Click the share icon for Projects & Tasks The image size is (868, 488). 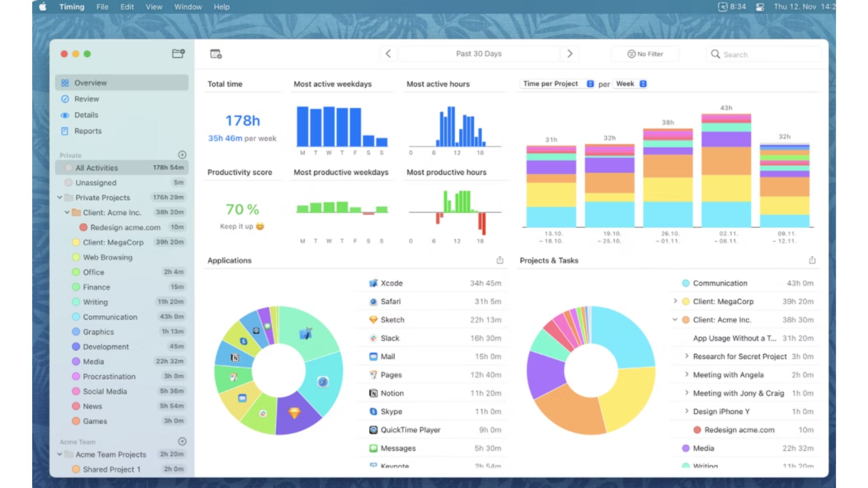coord(812,260)
